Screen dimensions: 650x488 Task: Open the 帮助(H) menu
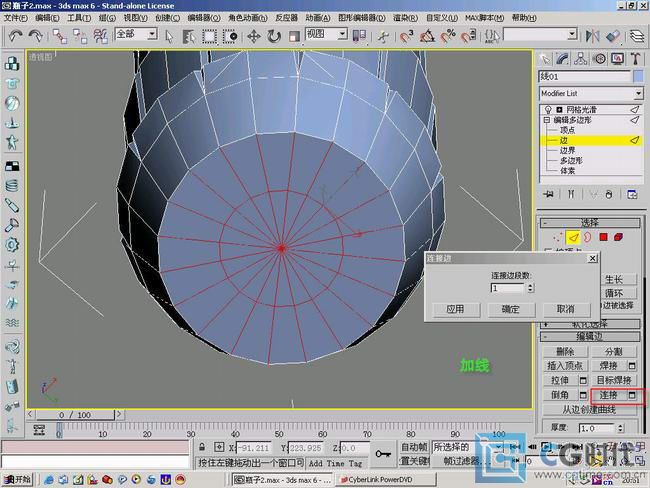(x=524, y=18)
